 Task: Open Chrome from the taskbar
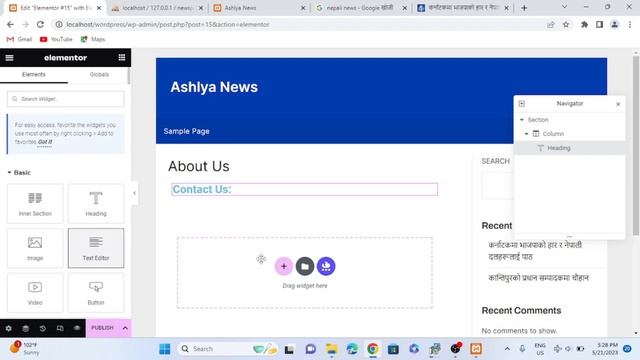coord(372,349)
